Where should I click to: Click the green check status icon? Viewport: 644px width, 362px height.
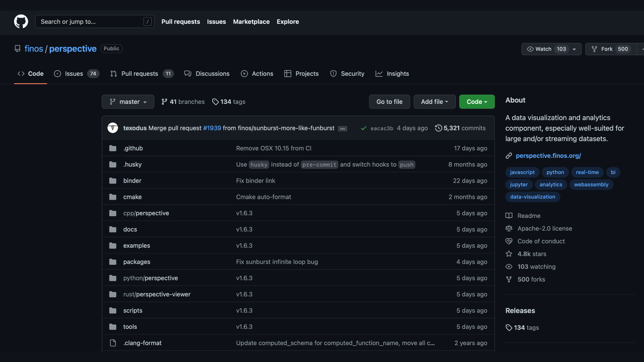pos(363,128)
